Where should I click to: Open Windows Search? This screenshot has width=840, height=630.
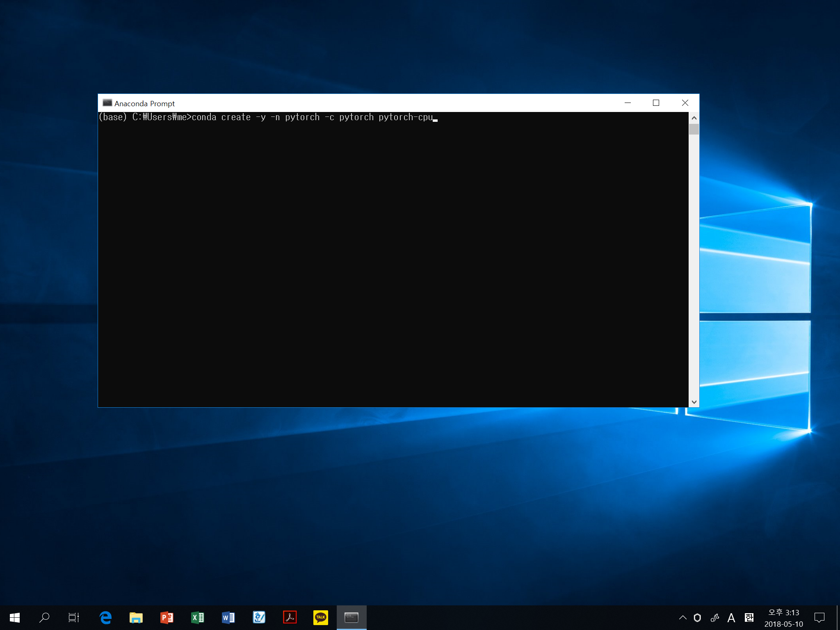(44, 617)
